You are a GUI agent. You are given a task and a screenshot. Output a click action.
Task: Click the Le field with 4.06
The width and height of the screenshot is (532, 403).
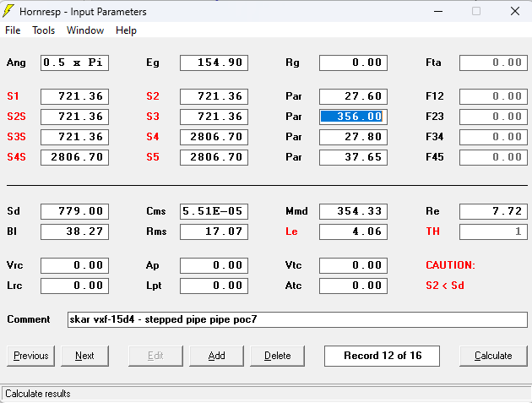(353, 231)
